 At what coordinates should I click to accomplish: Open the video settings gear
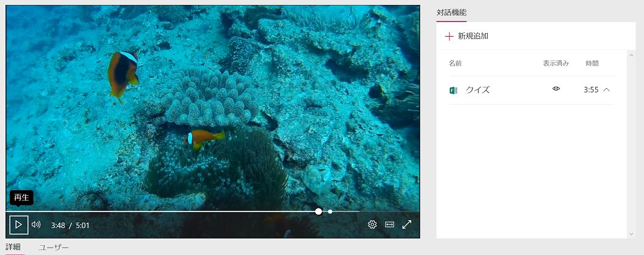pyautogui.click(x=372, y=224)
